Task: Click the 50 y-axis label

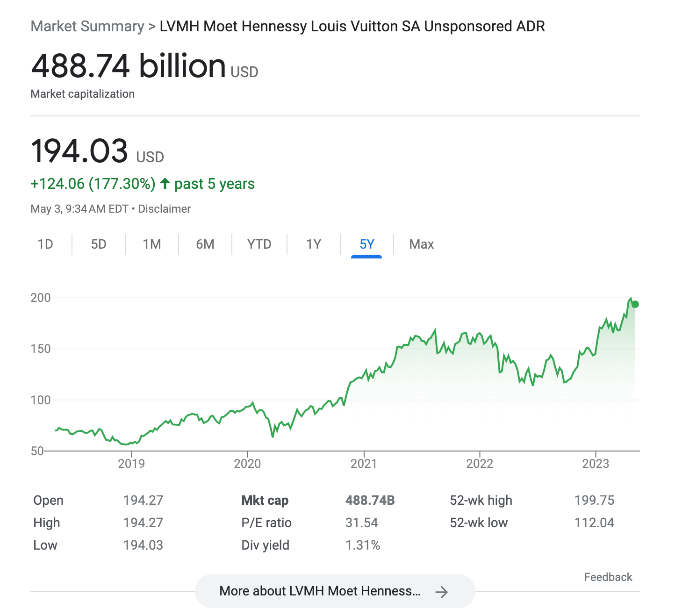Action: pyautogui.click(x=37, y=451)
